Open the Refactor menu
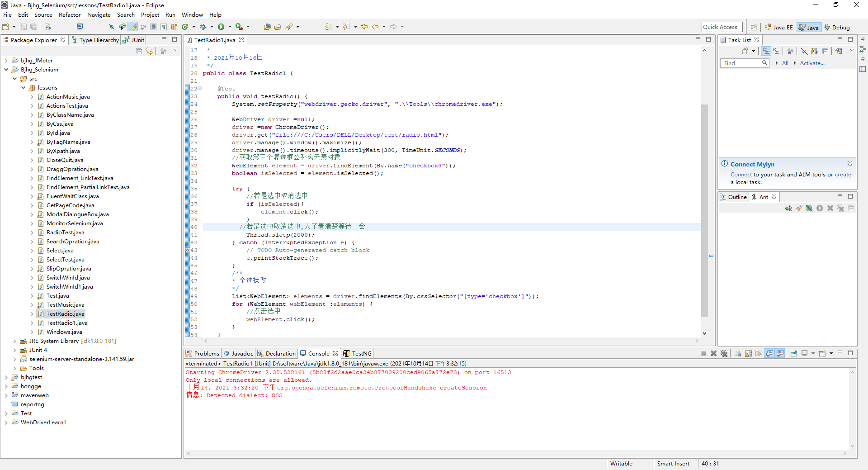The width and height of the screenshot is (868, 470). coord(70,14)
